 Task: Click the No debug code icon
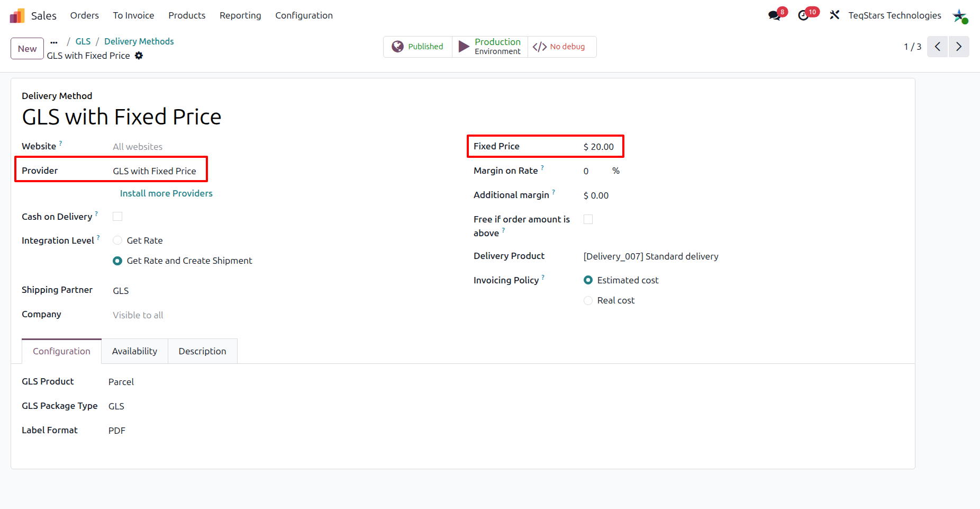click(540, 47)
